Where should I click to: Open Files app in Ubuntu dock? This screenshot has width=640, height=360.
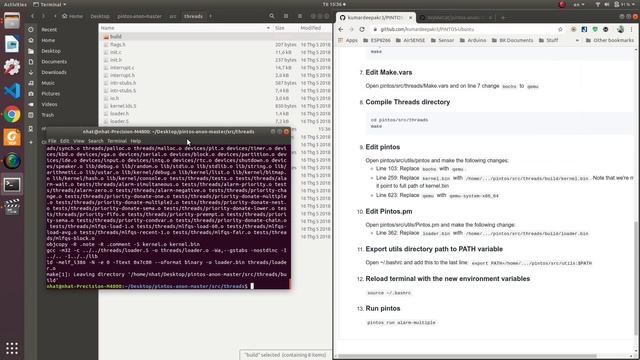click(11, 20)
